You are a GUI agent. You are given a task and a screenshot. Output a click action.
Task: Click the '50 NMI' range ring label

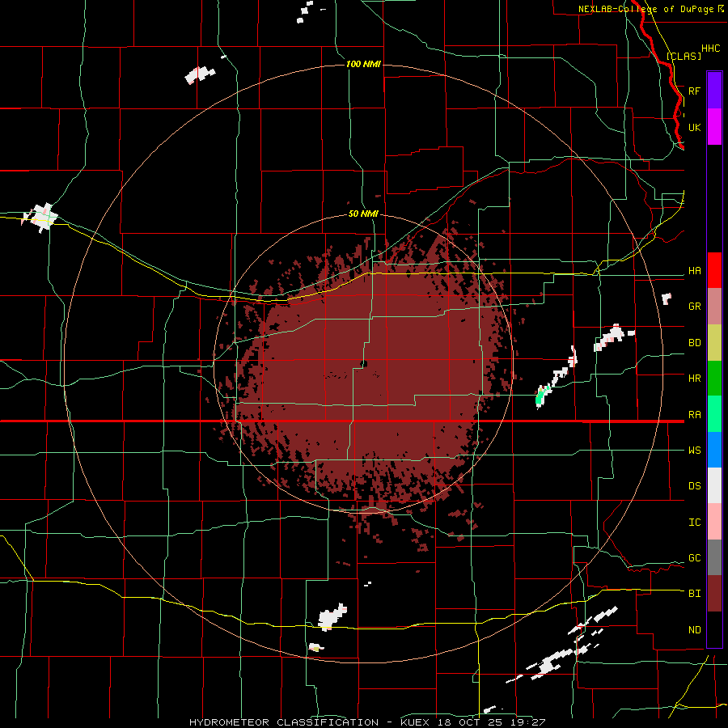pos(363,214)
